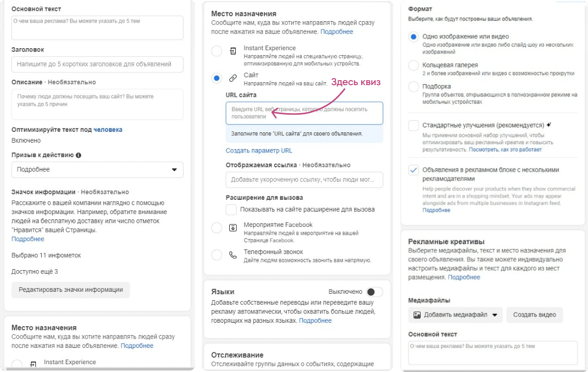Click the website link chain icon
588x372 pixels.
pos(233,78)
